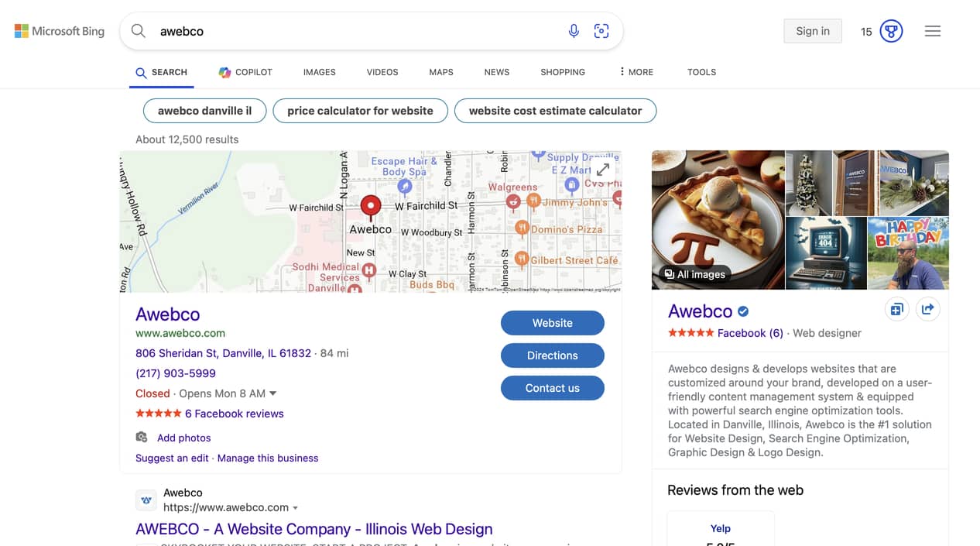Viewport: 980px width, 546px height.
Task: Click the Website button
Action: click(553, 323)
